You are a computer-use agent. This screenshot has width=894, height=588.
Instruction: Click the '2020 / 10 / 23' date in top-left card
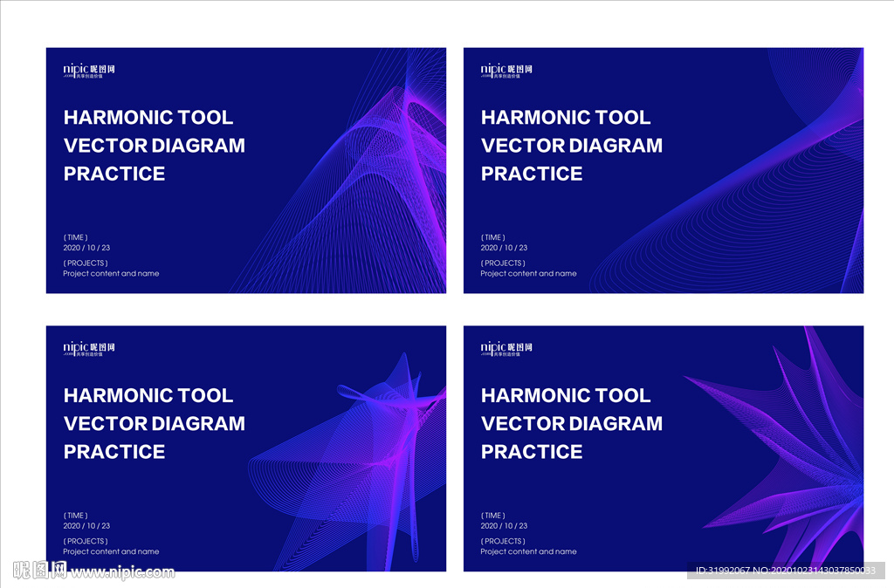[86, 248]
